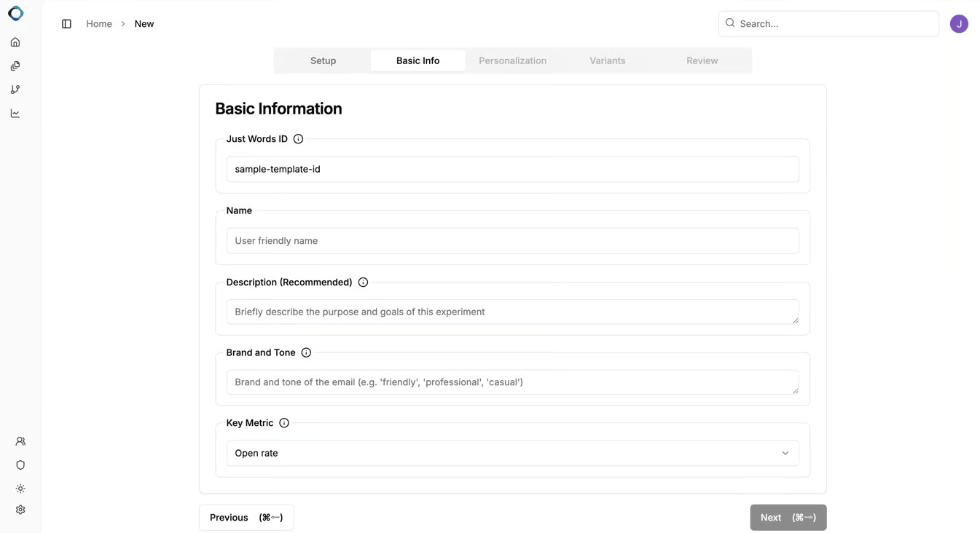
Task: Select the git branch icon in sidebar
Action: tap(15, 90)
